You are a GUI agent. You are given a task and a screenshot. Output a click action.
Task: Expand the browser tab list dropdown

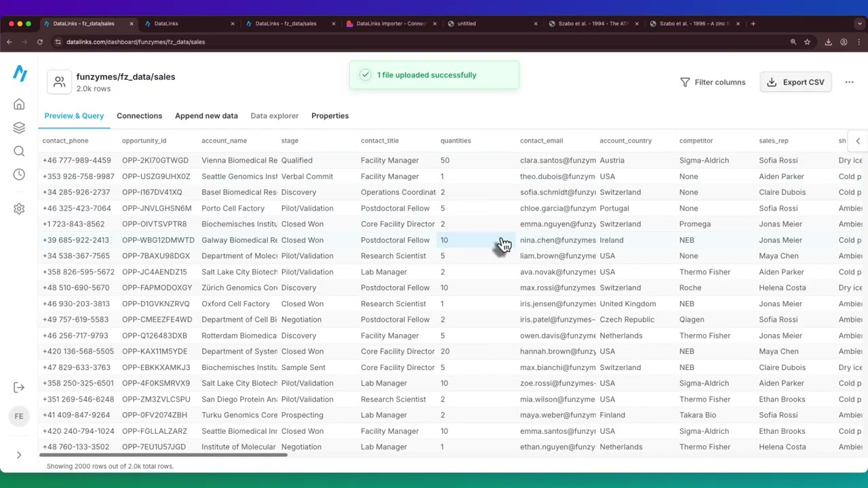coord(859,24)
